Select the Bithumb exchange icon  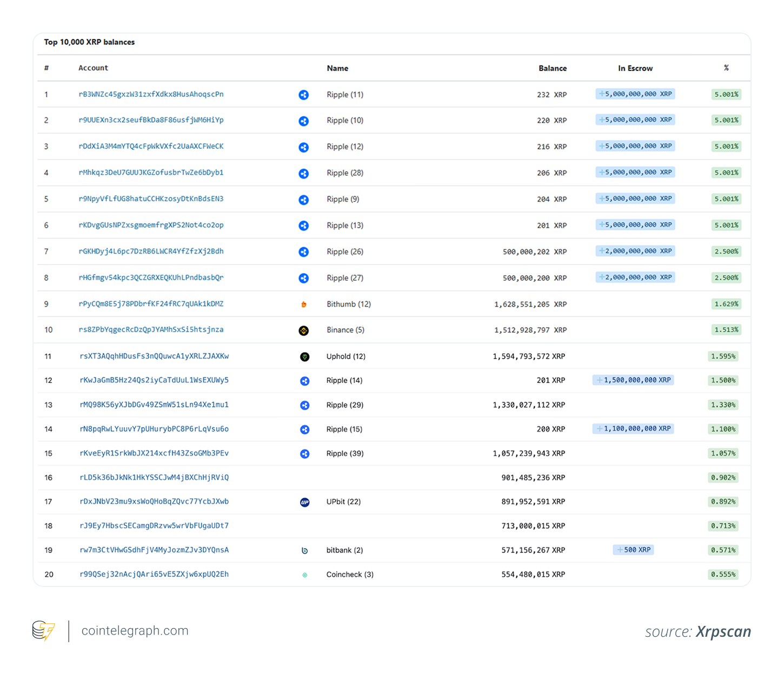tap(304, 304)
